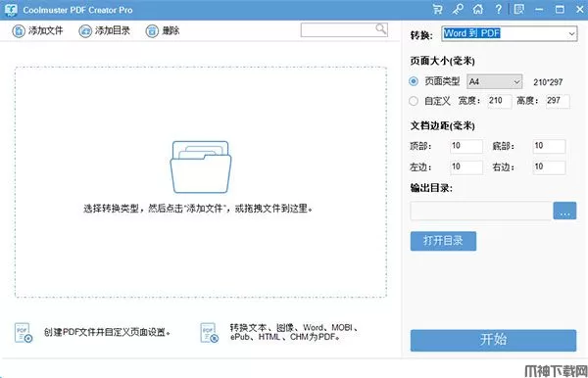Click the 文档边距(毫米) section heading
Screen dimensions: 588x378
443,125
